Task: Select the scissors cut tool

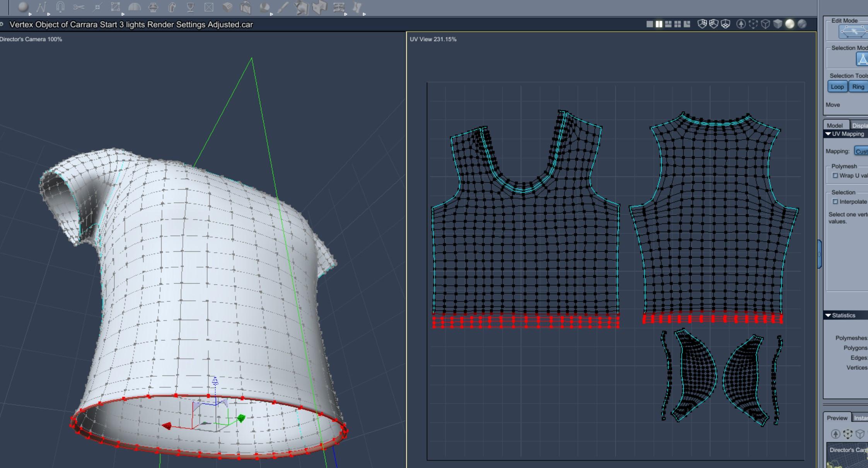Action: [78, 7]
